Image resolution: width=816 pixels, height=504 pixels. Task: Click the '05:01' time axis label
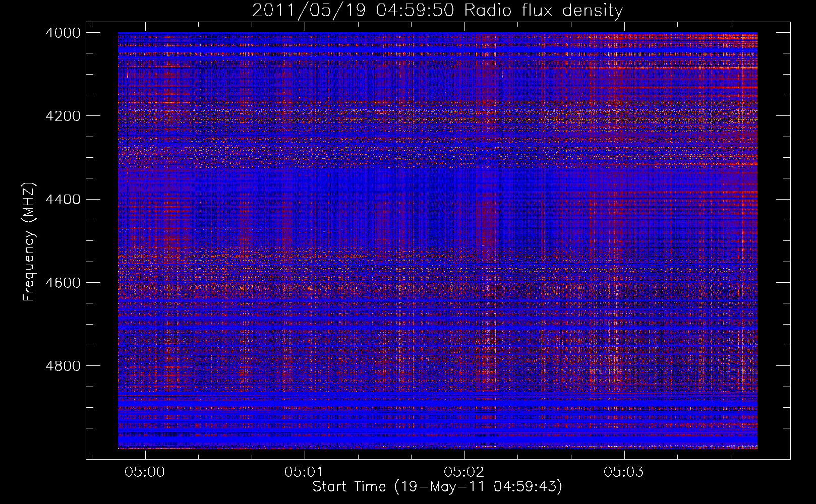point(305,472)
